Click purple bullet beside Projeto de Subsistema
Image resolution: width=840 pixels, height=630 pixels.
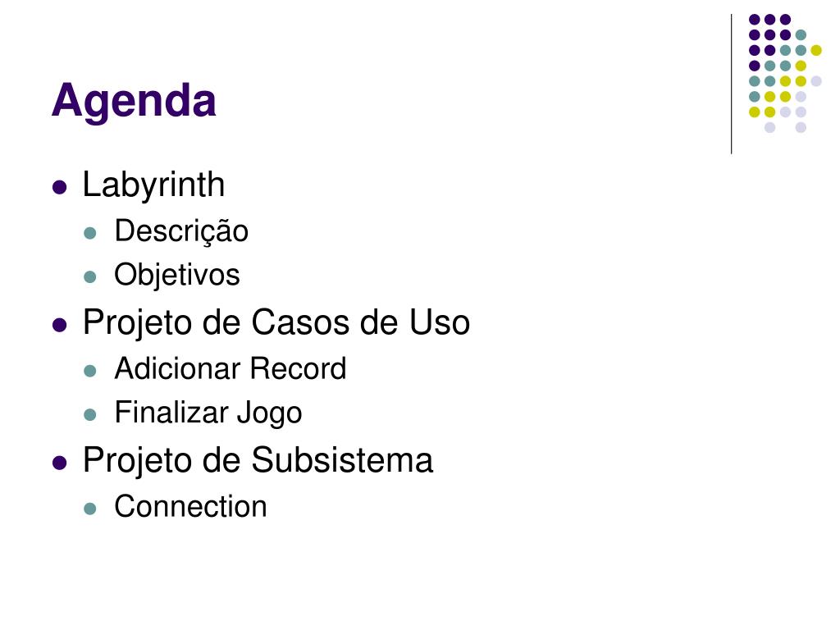tap(59, 463)
